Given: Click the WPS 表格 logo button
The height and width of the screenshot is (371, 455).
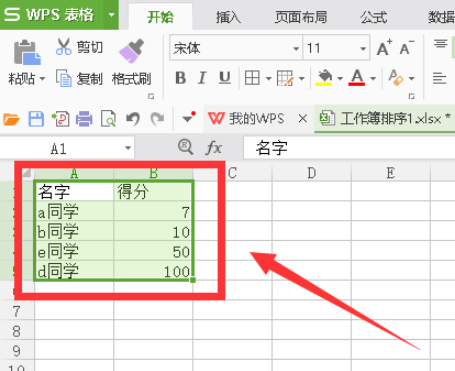Looking at the screenshot, I should [x=52, y=15].
